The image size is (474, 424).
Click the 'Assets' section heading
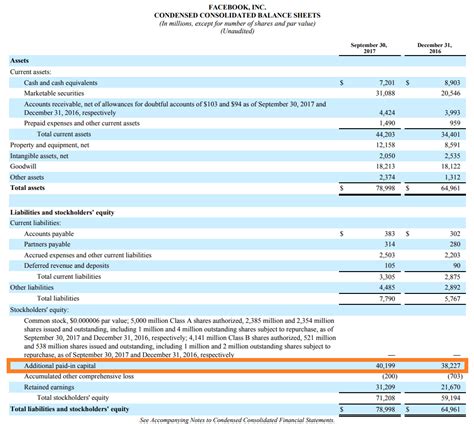pos(19,61)
